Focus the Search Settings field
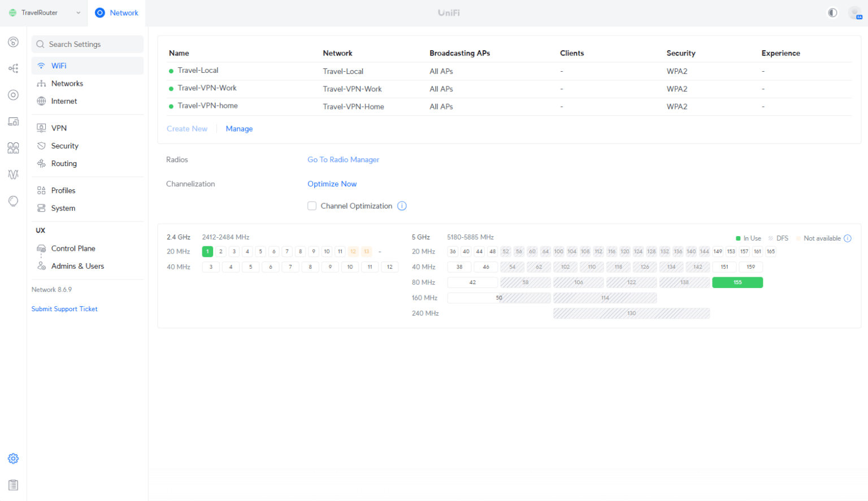The height and width of the screenshot is (501, 868). tap(88, 44)
